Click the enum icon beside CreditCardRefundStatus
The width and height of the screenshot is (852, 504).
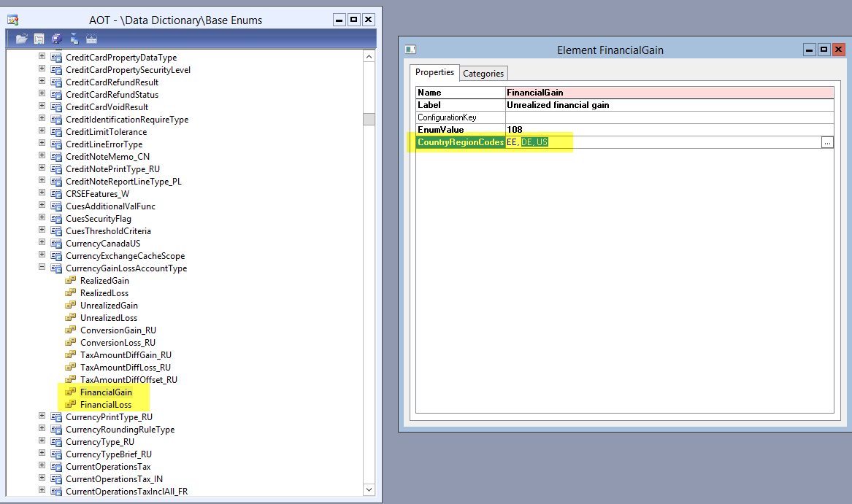coord(56,95)
